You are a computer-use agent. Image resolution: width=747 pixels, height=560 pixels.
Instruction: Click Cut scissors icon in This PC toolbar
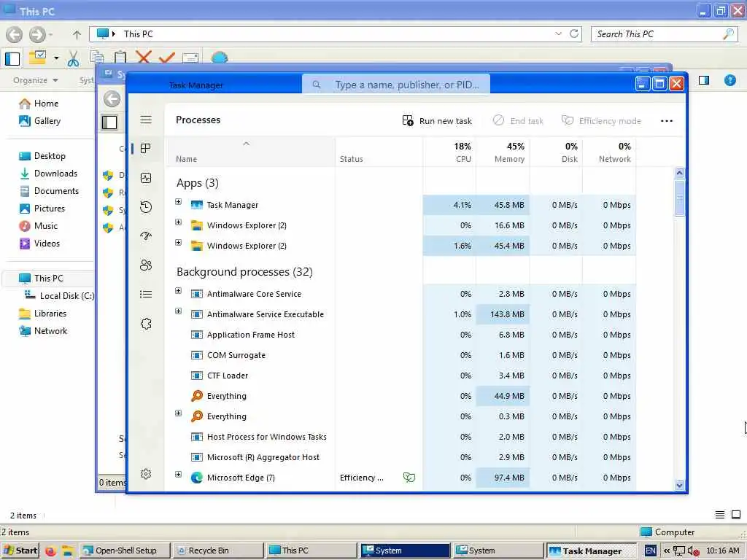coord(73,58)
